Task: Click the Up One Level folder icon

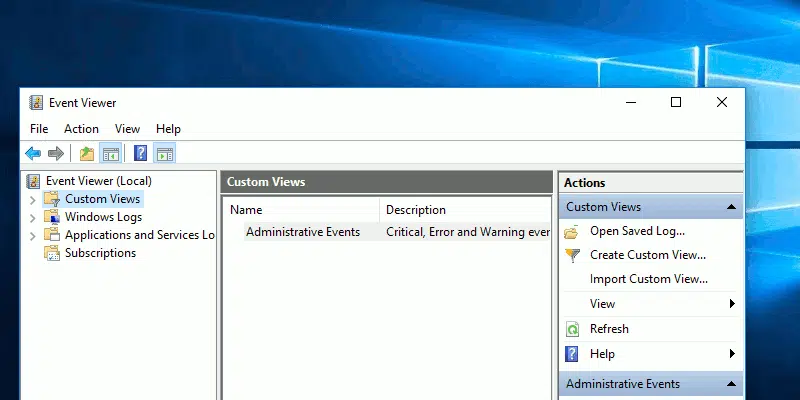Action: [87, 153]
